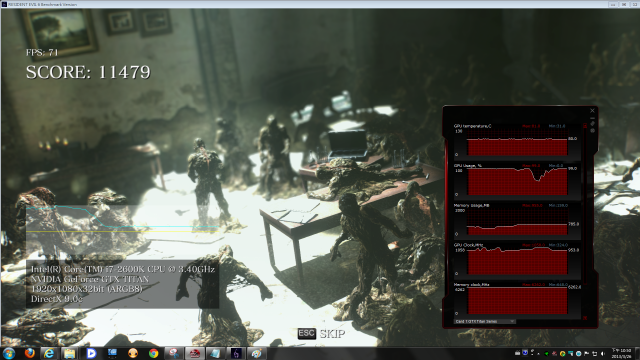Click the monitor scrollbar down arrow
640x360 pixels.
pos(585,318)
